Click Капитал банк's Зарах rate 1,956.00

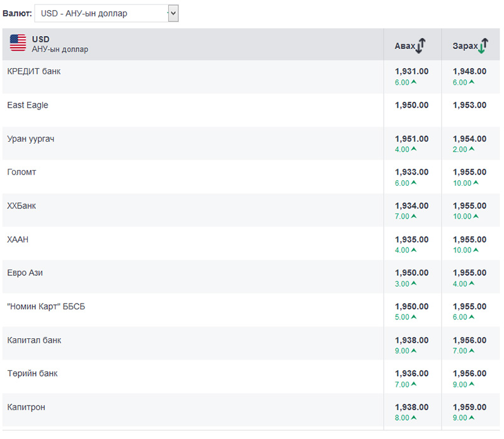[x=469, y=340]
